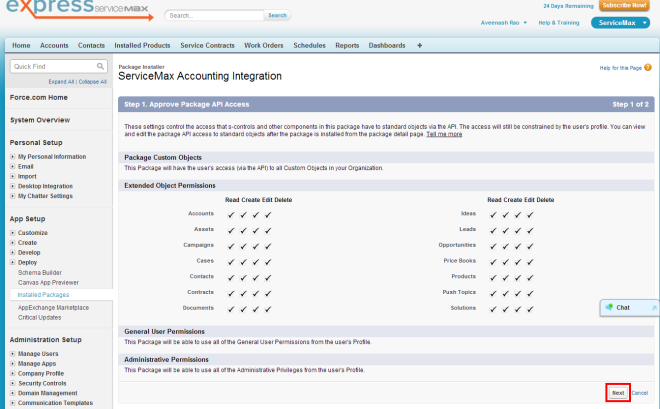Click the Express ServiceMax logo
The height and width of the screenshot is (409, 660).
pos(77,13)
